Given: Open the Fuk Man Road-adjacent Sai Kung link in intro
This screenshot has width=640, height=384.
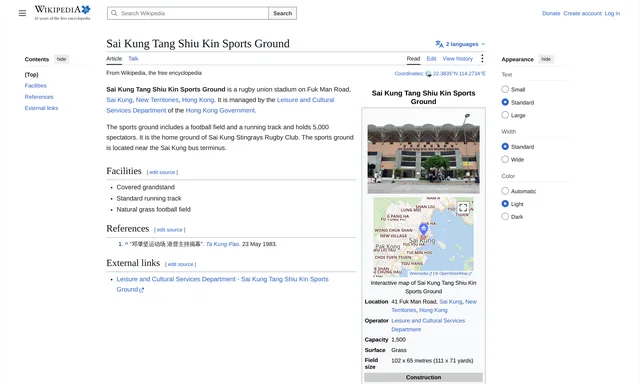Looking at the screenshot, I should pyautogui.click(x=119, y=100).
